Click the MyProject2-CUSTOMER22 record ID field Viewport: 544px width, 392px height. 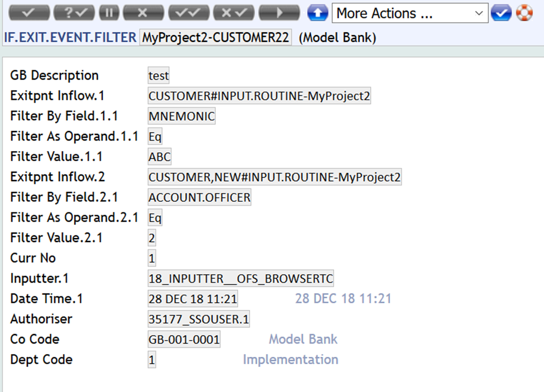point(215,38)
